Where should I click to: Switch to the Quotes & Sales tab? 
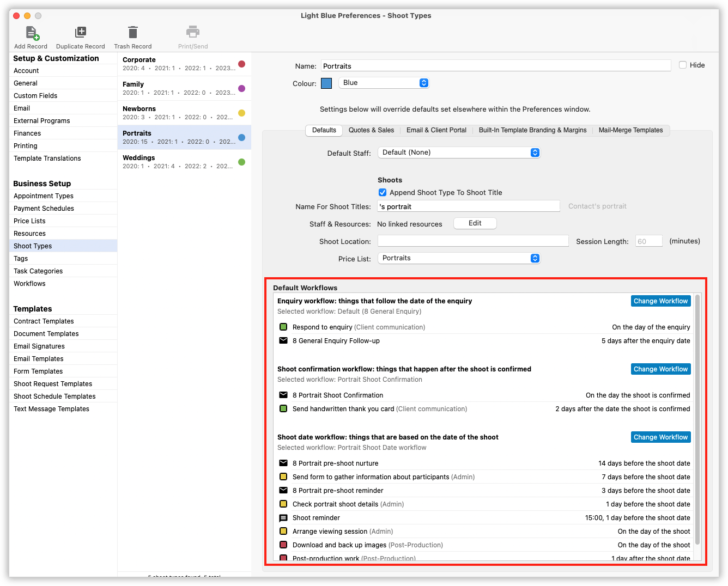[372, 130]
